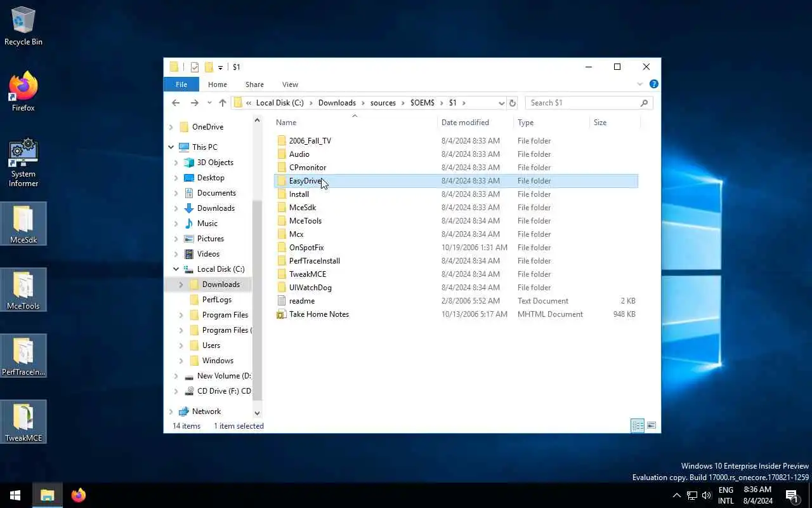This screenshot has width=812, height=508.
Task: Launch Firefox from the desktop shortcut
Action: (x=23, y=93)
